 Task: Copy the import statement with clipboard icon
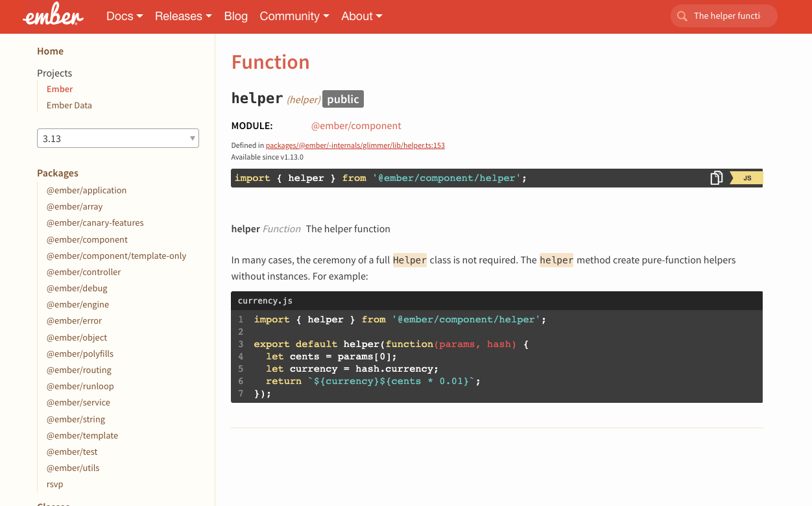coord(716,178)
